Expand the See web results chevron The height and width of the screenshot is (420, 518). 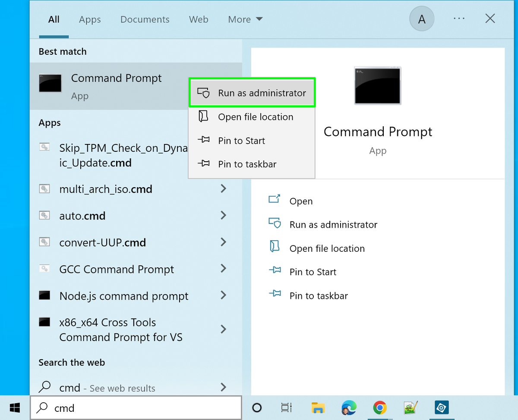click(x=224, y=387)
